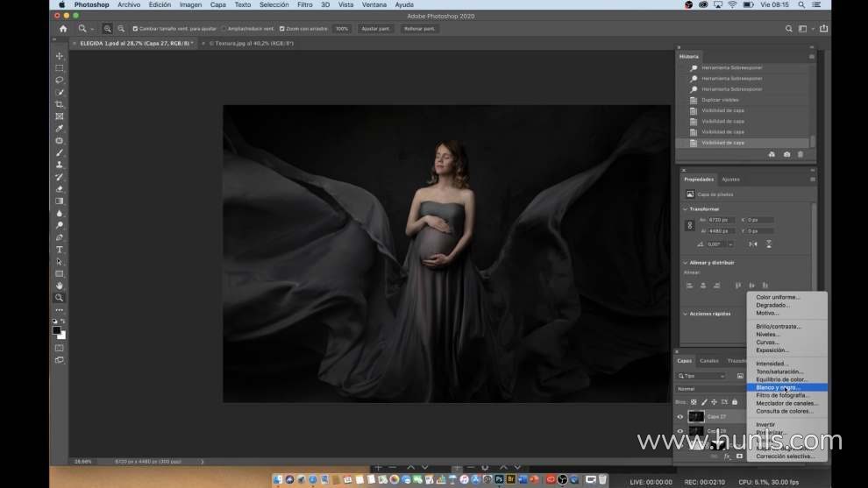The image size is (868, 488).
Task: Select the Horizontal Type tool
Action: [x=60, y=250]
